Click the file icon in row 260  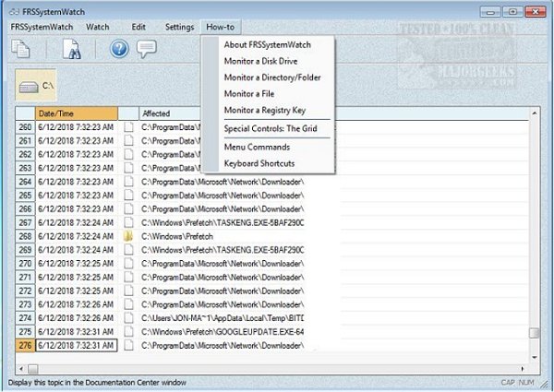(x=128, y=127)
